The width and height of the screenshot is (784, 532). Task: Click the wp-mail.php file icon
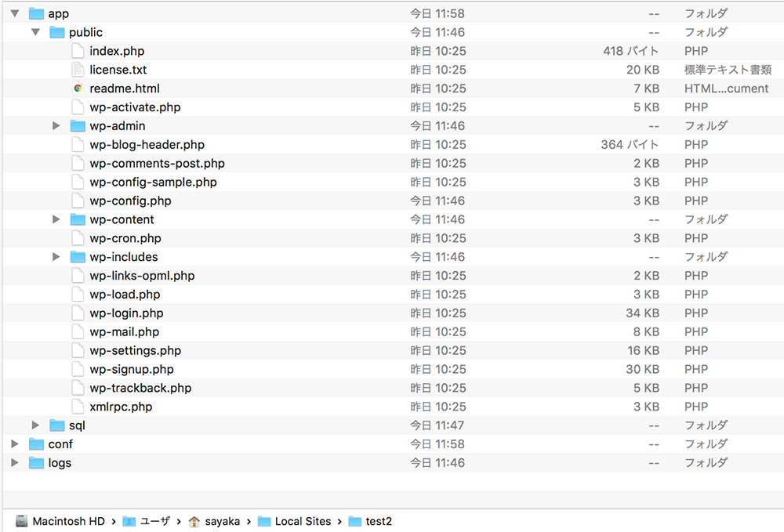78,331
